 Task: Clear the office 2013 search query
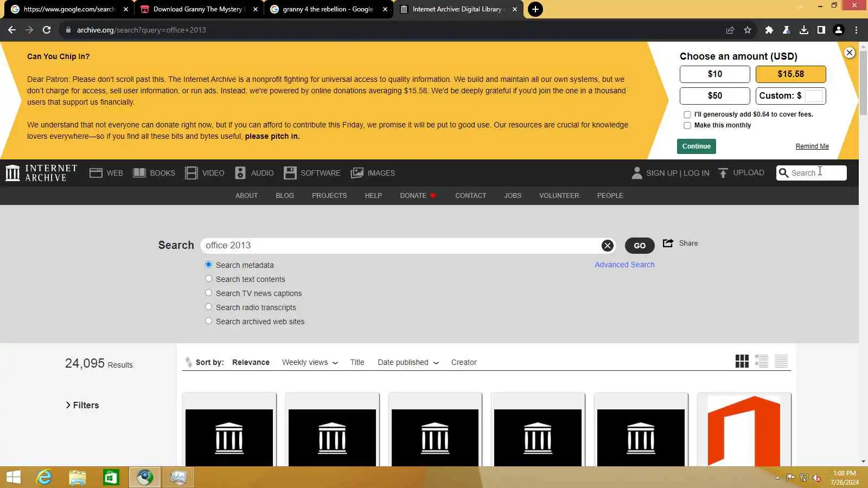pos(608,246)
